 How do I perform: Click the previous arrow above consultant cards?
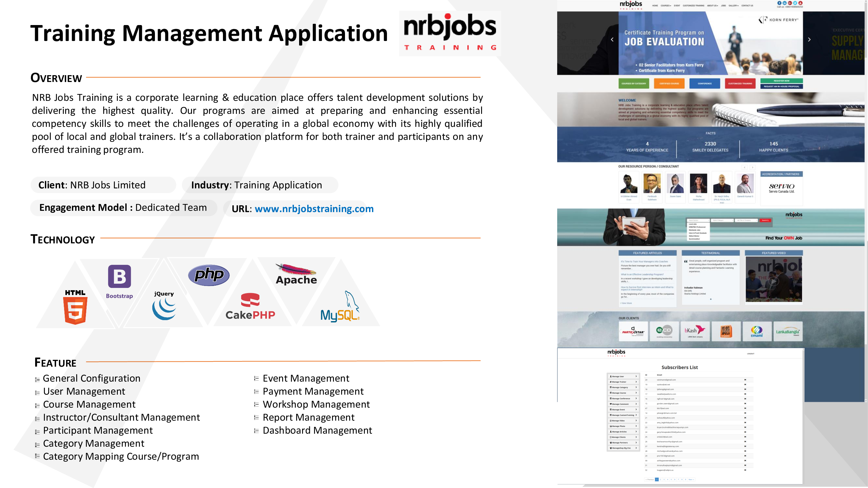tap(745, 167)
